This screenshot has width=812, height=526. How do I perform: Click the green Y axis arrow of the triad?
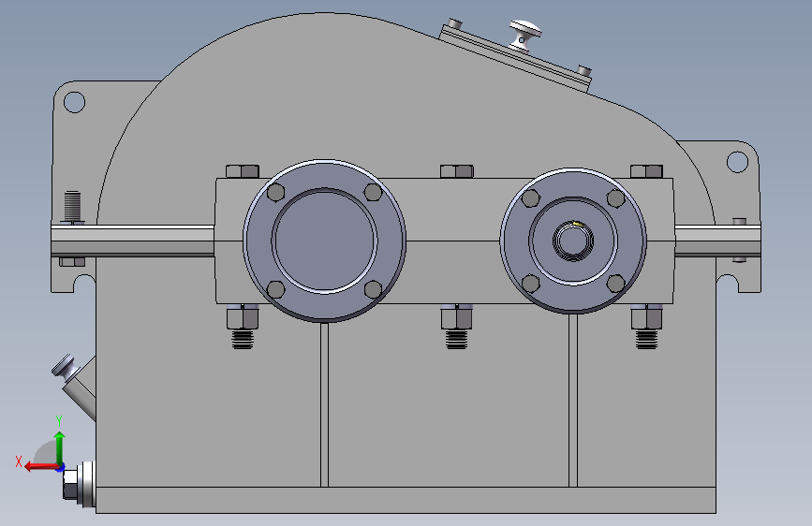pyautogui.click(x=60, y=448)
